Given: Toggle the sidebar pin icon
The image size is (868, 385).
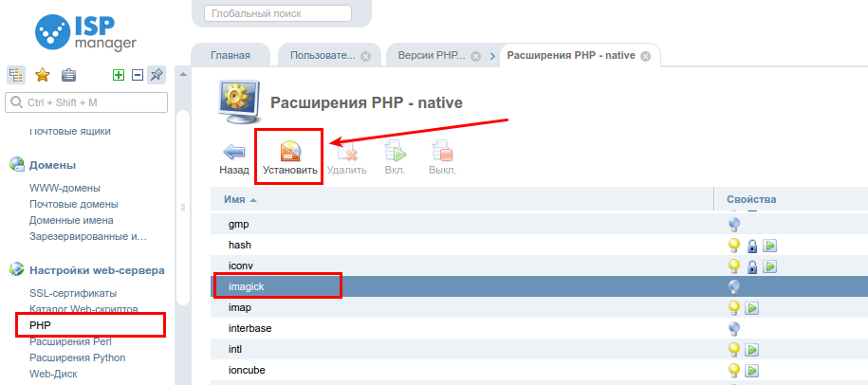Looking at the screenshot, I should 157,74.
